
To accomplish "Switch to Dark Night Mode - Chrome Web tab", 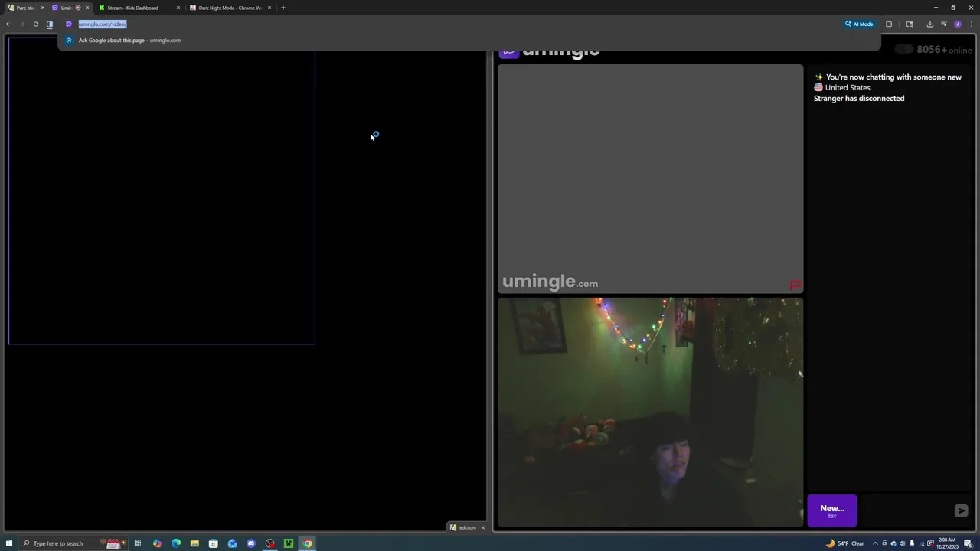I will (230, 8).
